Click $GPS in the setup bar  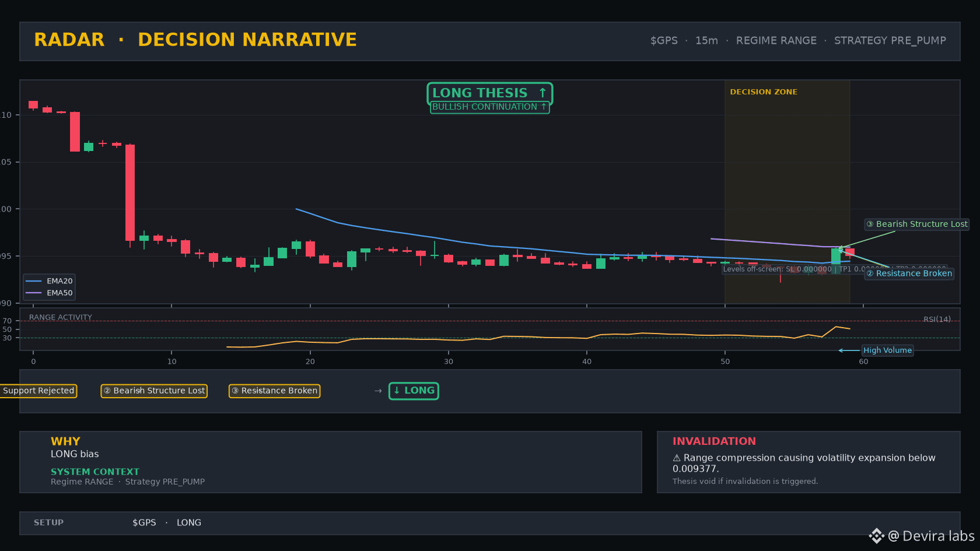point(144,523)
